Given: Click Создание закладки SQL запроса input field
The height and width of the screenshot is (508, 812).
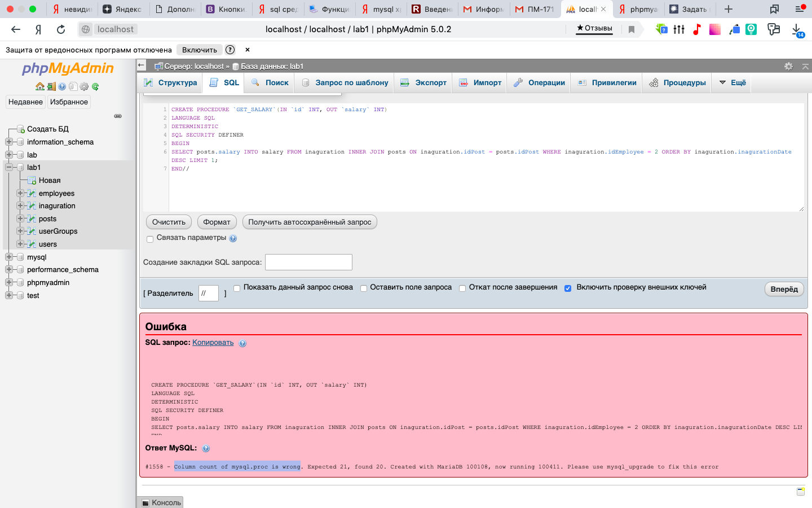Looking at the screenshot, I should point(308,262).
